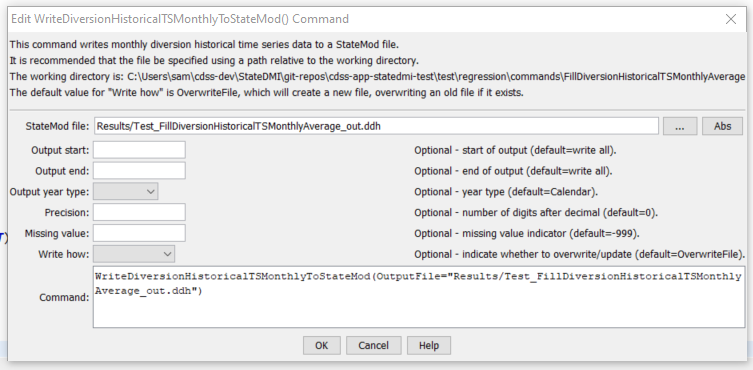This screenshot has width=753, height=370.
Task: Expand the Output year type dropdown
Action: coord(125,192)
